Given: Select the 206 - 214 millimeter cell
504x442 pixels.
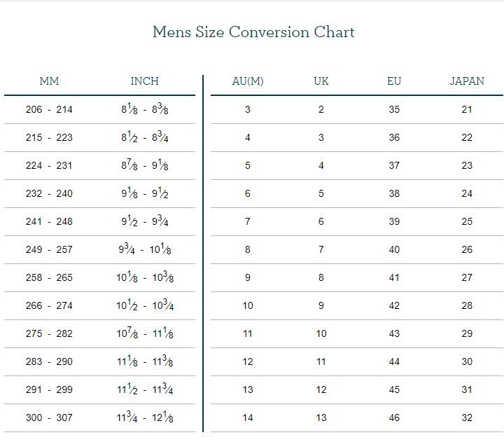Looking at the screenshot, I should click(x=49, y=110).
